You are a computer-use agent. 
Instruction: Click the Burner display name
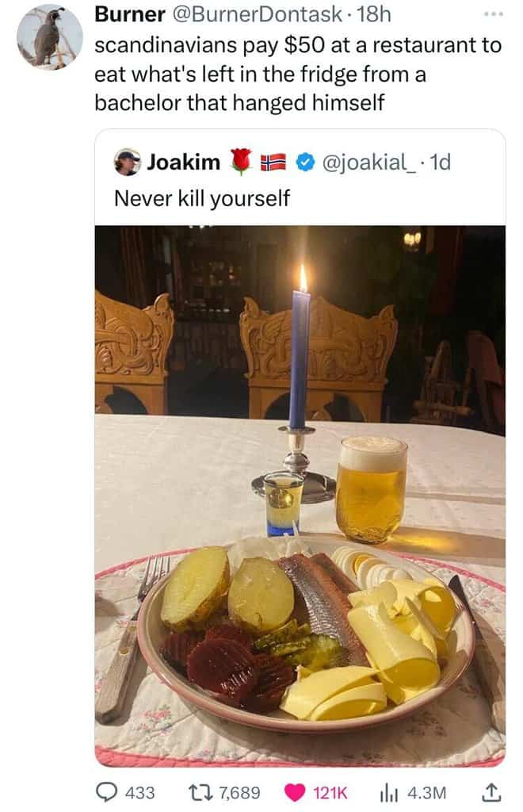coord(130,14)
